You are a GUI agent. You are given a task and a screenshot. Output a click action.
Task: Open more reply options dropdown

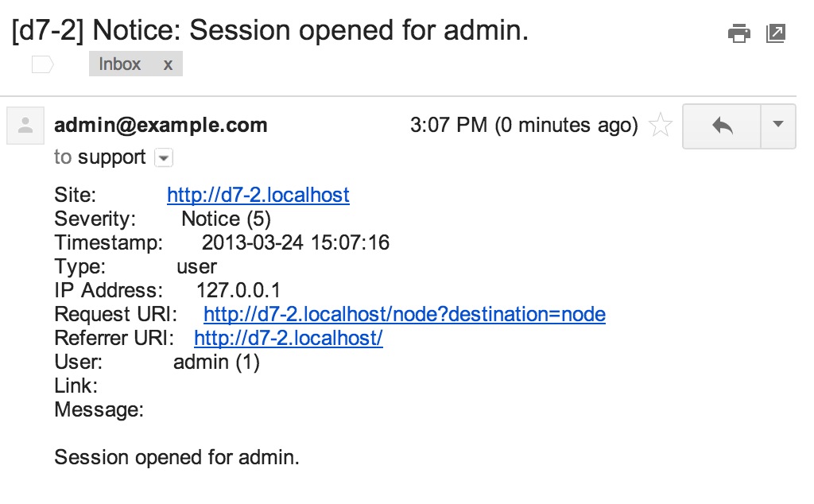click(778, 126)
